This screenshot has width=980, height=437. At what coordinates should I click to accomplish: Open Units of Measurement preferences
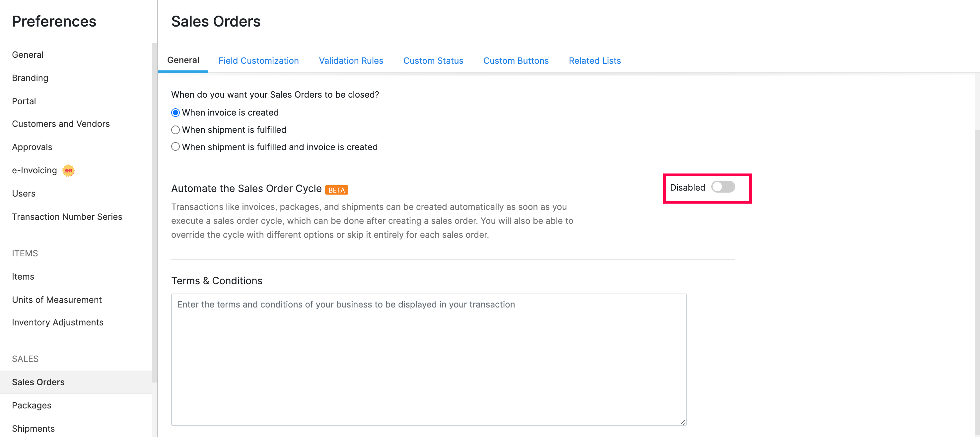coord(57,300)
